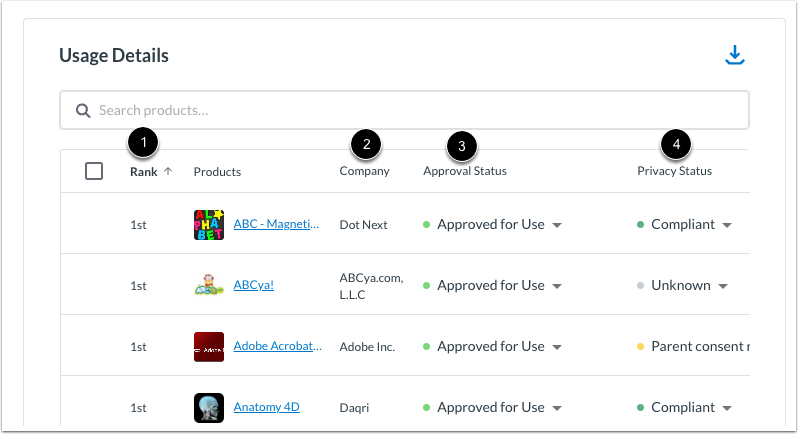
Task: Select the ABCya.com, L.L.C company cell
Action: point(372,286)
